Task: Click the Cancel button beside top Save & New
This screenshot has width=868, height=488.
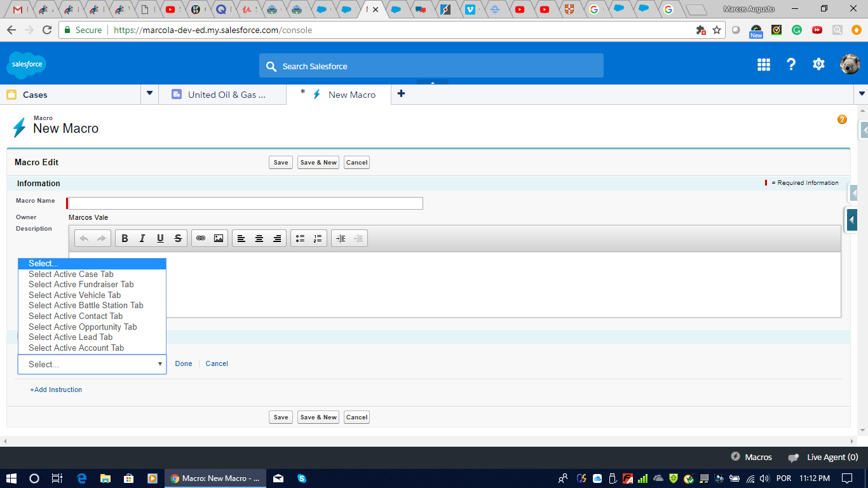Action: point(356,163)
